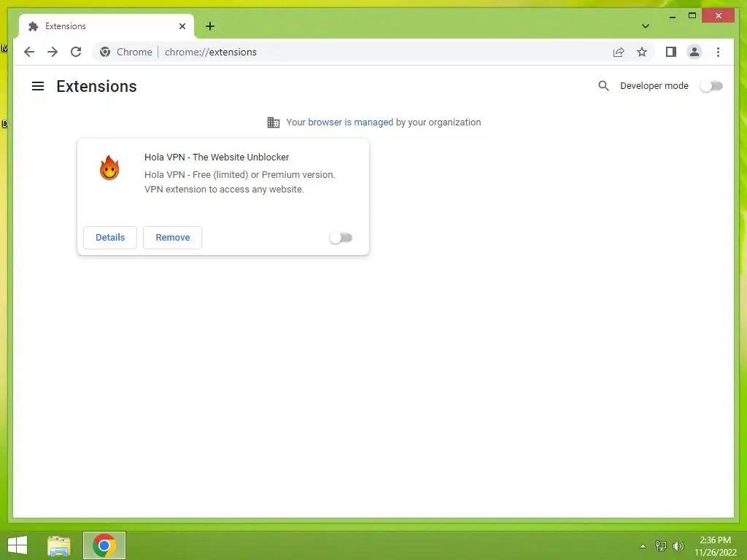Open the Windows Start button
Image resolution: width=747 pixels, height=560 pixels.
[x=18, y=545]
